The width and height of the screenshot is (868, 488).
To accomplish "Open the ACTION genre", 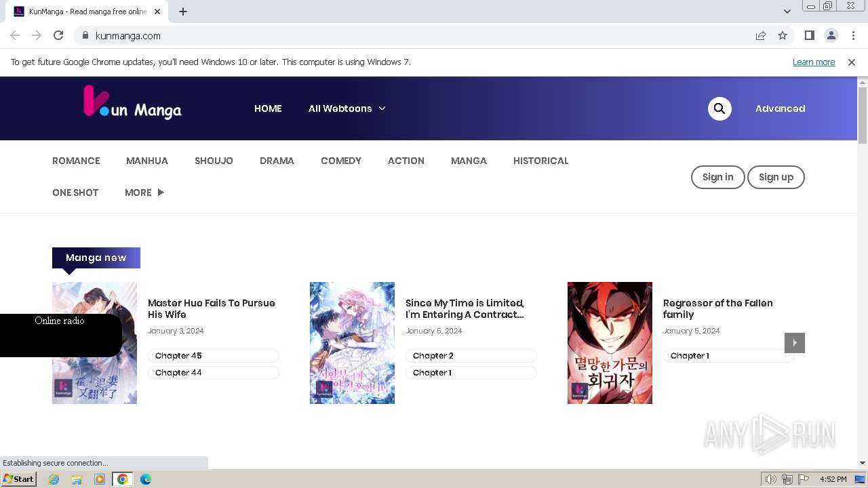I will [406, 161].
